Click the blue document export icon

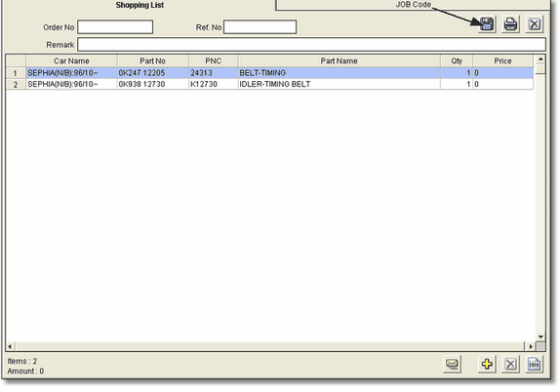[534, 364]
